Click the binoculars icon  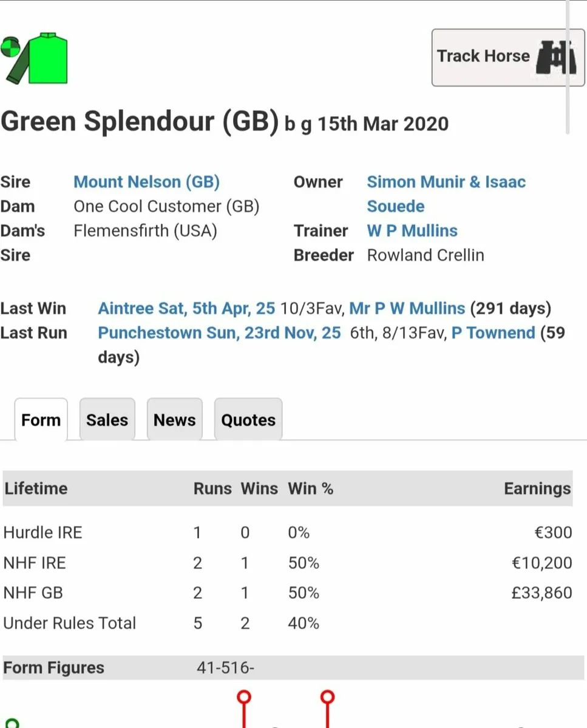pyautogui.click(x=555, y=58)
